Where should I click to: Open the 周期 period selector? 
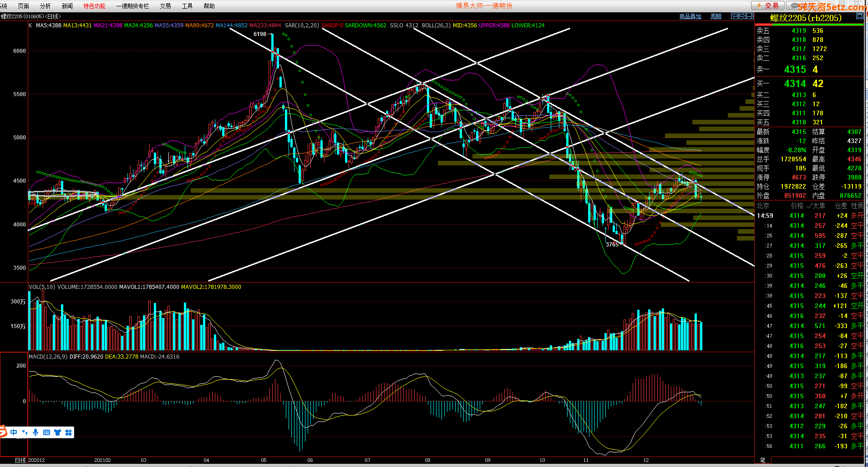tap(716, 16)
